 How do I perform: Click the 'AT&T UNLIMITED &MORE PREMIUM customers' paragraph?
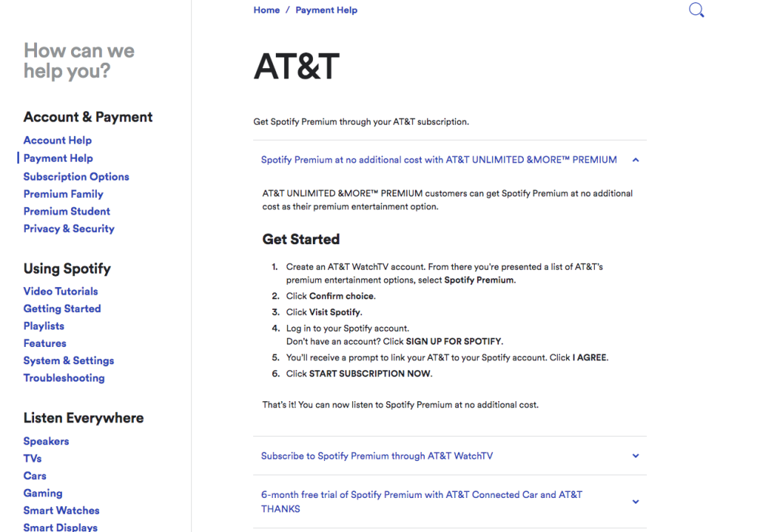447,199
